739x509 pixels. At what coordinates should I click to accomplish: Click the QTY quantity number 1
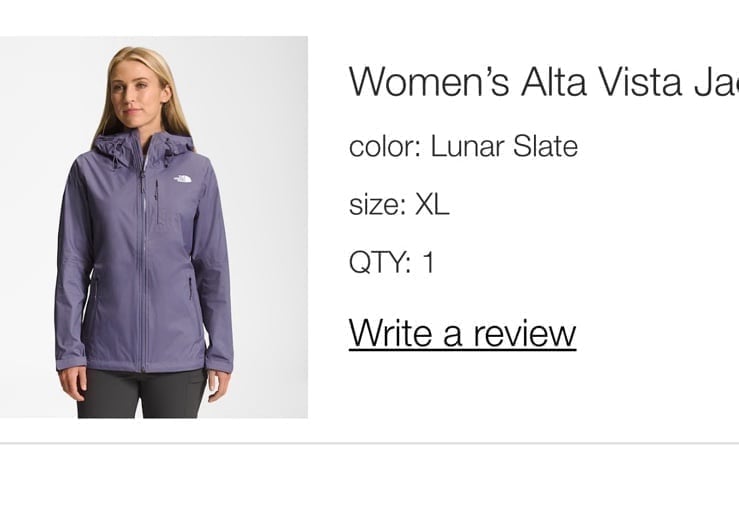pos(428,262)
